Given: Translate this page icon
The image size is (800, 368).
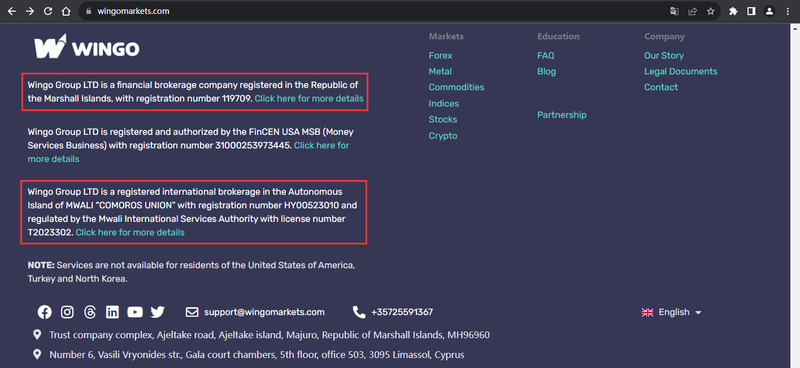Looking at the screenshot, I should (674, 11).
